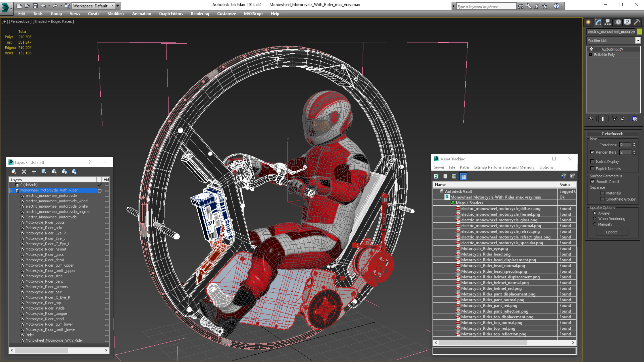Click Perspective viewport label

20,21
